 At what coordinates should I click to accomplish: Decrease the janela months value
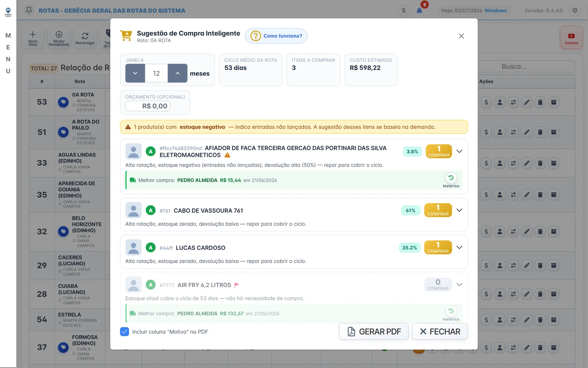click(x=135, y=73)
